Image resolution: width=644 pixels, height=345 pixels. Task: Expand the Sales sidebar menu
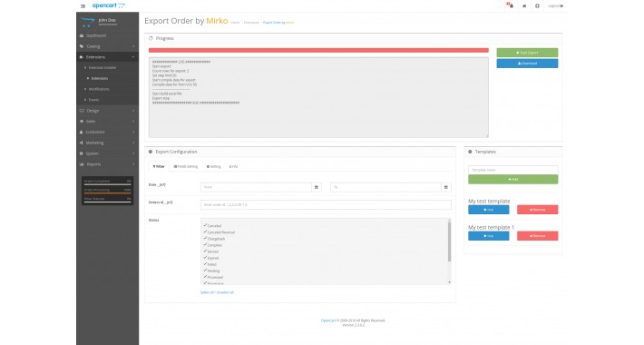(x=108, y=122)
